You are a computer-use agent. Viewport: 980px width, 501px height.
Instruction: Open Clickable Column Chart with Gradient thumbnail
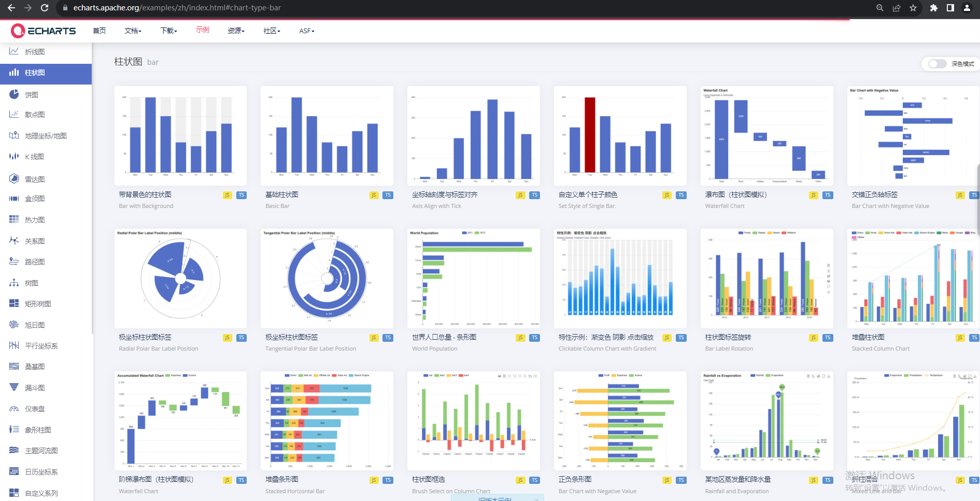coord(620,279)
